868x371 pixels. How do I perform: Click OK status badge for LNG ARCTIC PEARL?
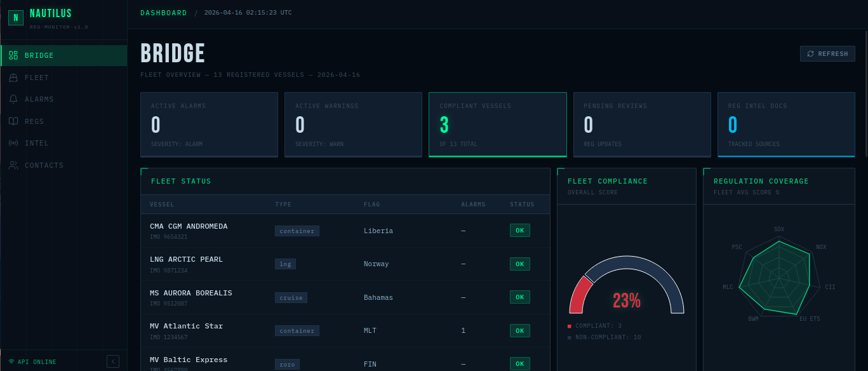pos(519,264)
